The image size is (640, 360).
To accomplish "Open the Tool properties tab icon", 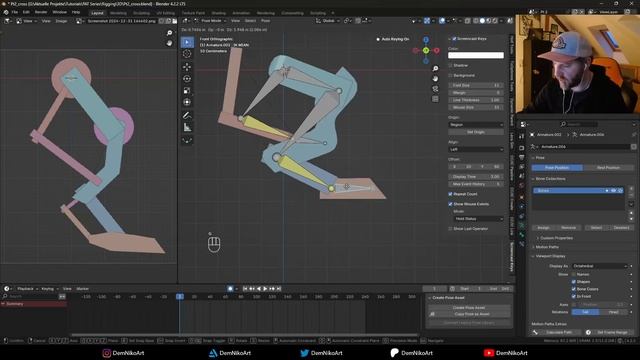I will 522,136.
